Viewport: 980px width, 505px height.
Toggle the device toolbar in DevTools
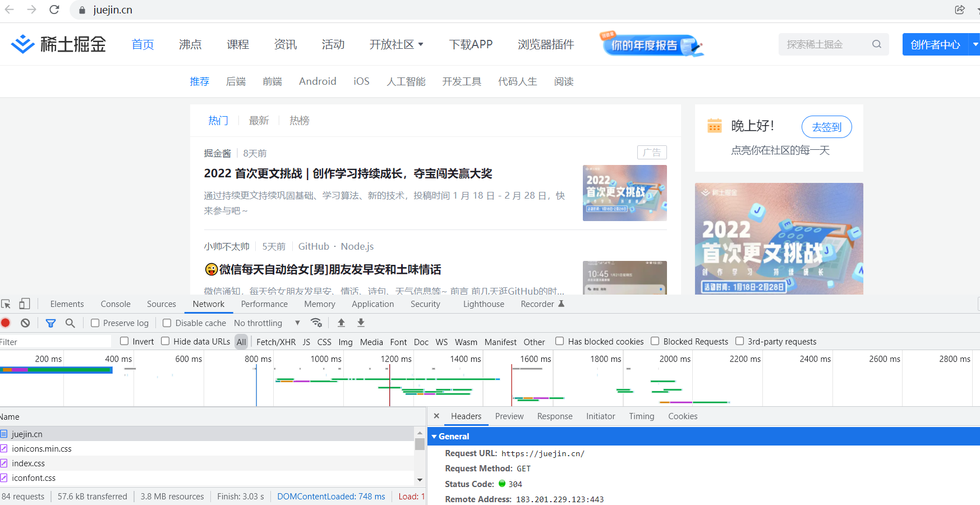[24, 304]
